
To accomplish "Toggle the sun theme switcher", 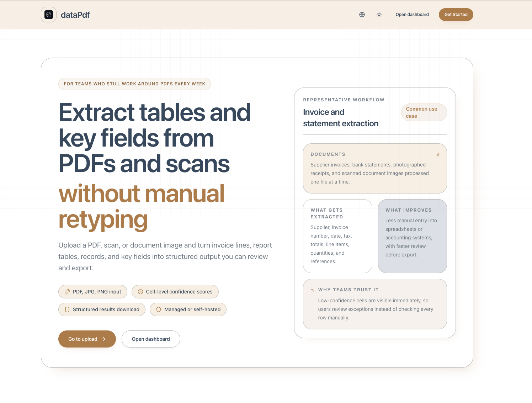I will [379, 15].
